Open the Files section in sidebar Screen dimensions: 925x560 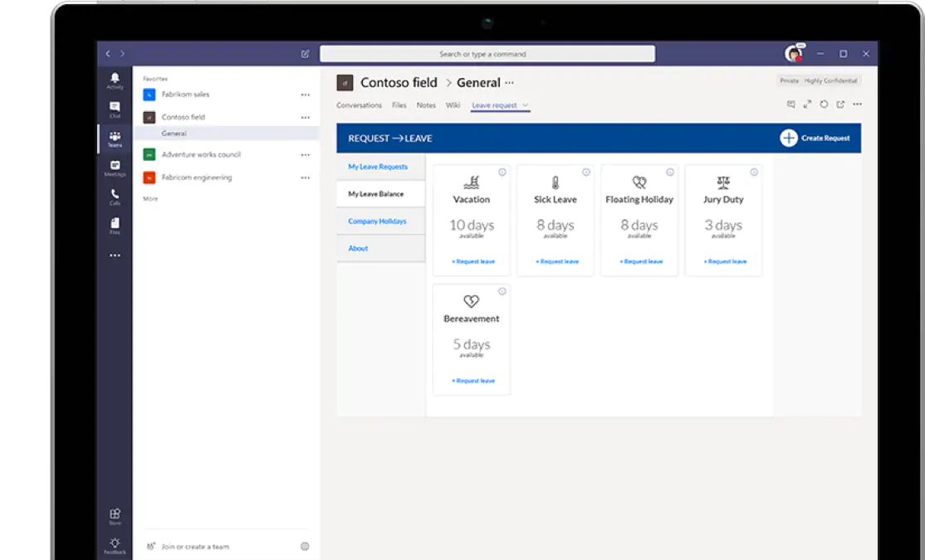pyautogui.click(x=115, y=226)
